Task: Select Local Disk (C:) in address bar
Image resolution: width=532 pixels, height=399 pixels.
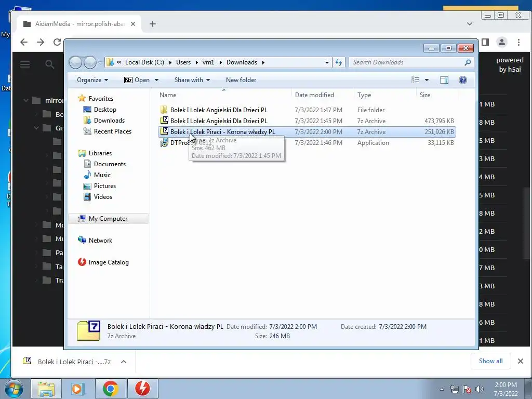Action: point(144,62)
